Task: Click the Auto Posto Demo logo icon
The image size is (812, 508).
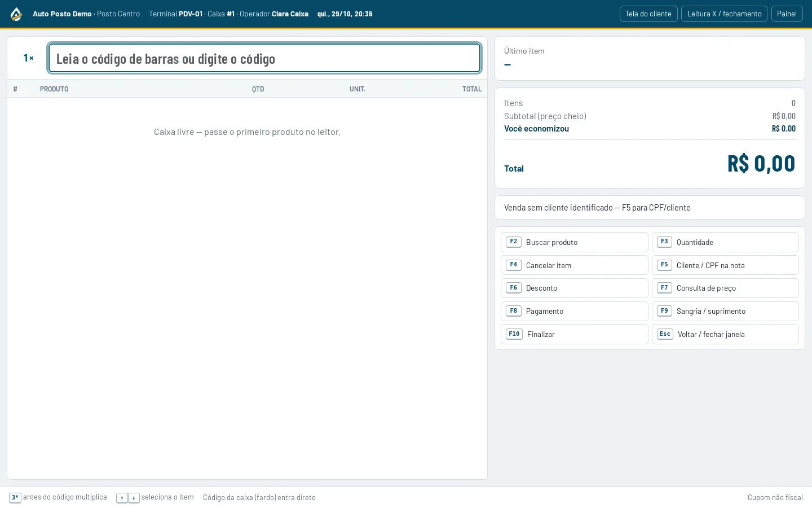Action: tap(16, 14)
